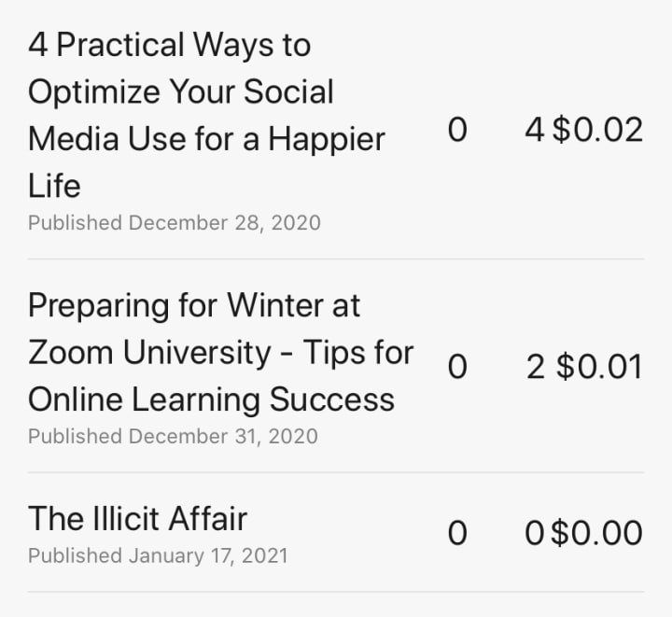
Task: Click the divider line below The Illicit Affair
Action: click(336, 592)
